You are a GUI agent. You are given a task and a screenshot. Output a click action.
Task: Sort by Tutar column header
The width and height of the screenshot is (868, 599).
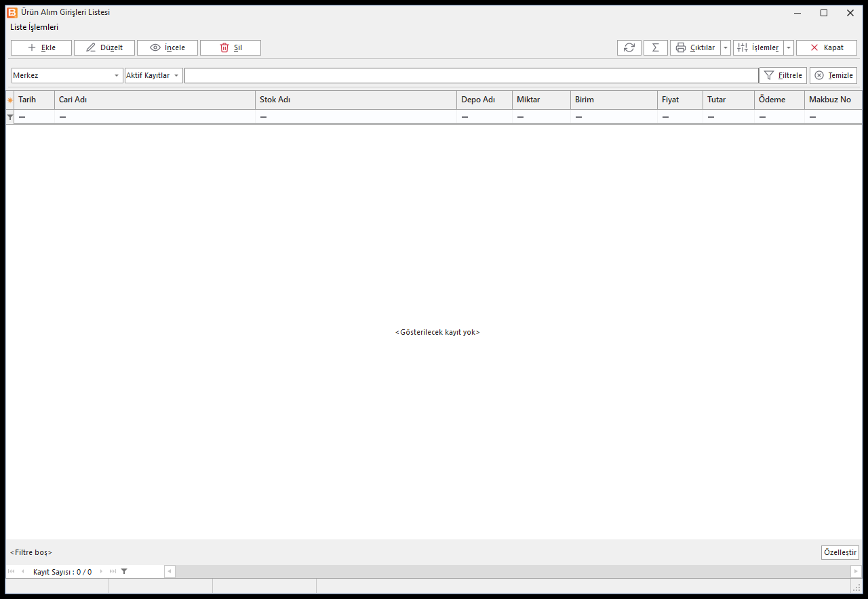[729, 100]
